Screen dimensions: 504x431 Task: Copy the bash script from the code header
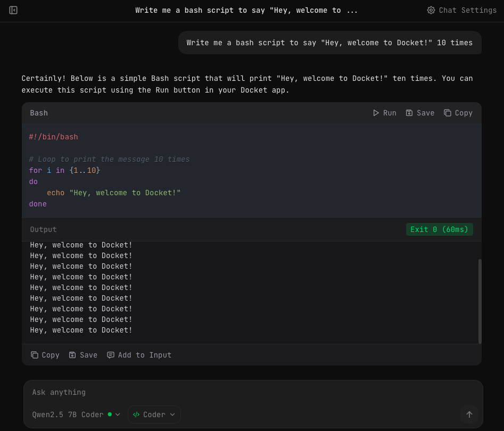pyautogui.click(x=458, y=113)
